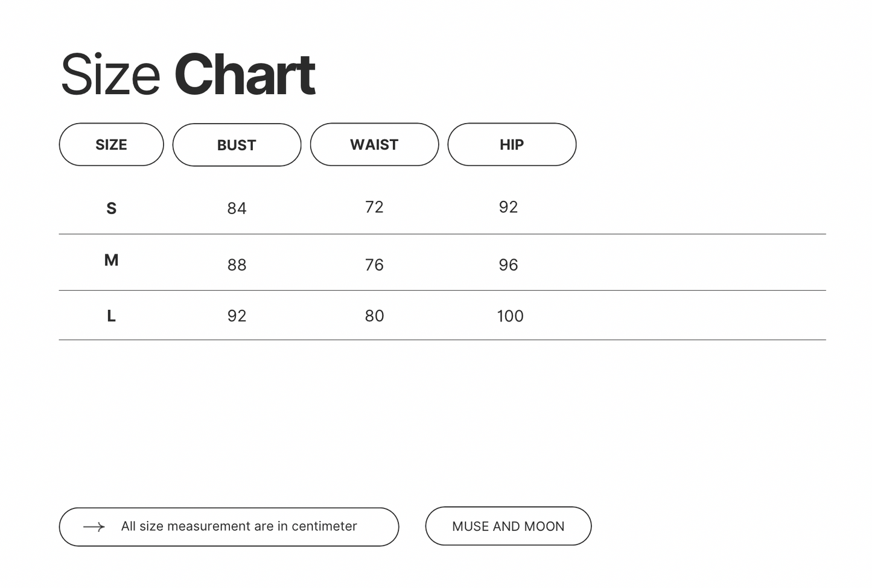Click the MUSE AND MOON label
Viewport: 872px width, 588px height.
point(508,526)
